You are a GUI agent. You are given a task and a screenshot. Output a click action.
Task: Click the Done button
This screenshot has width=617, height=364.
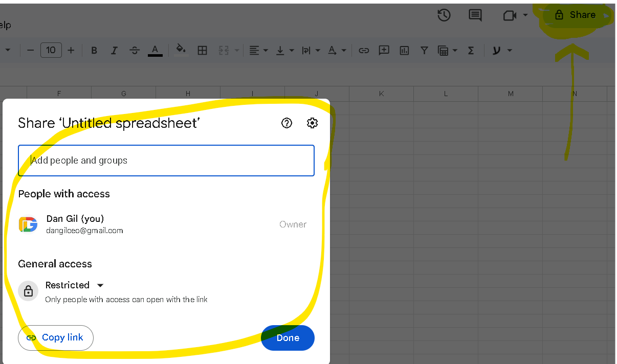(x=288, y=338)
